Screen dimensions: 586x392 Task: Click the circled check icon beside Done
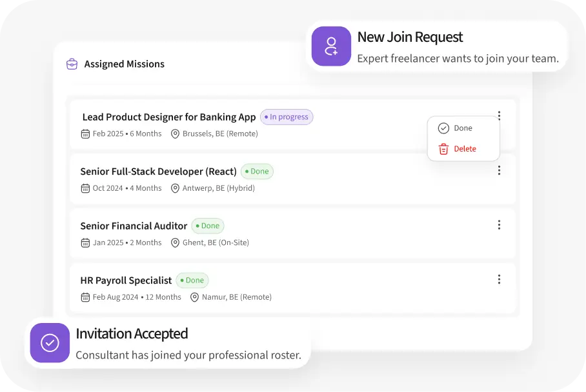coord(443,128)
